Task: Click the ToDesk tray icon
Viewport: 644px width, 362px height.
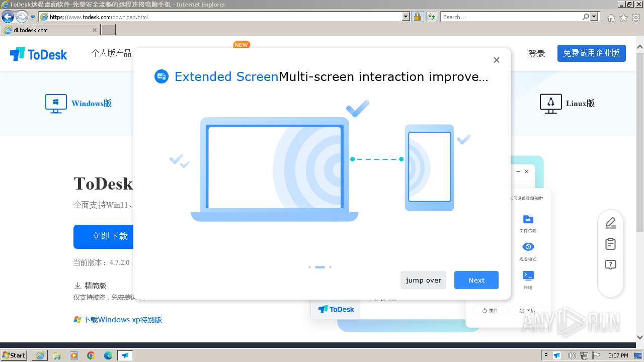Action: [557, 355]
